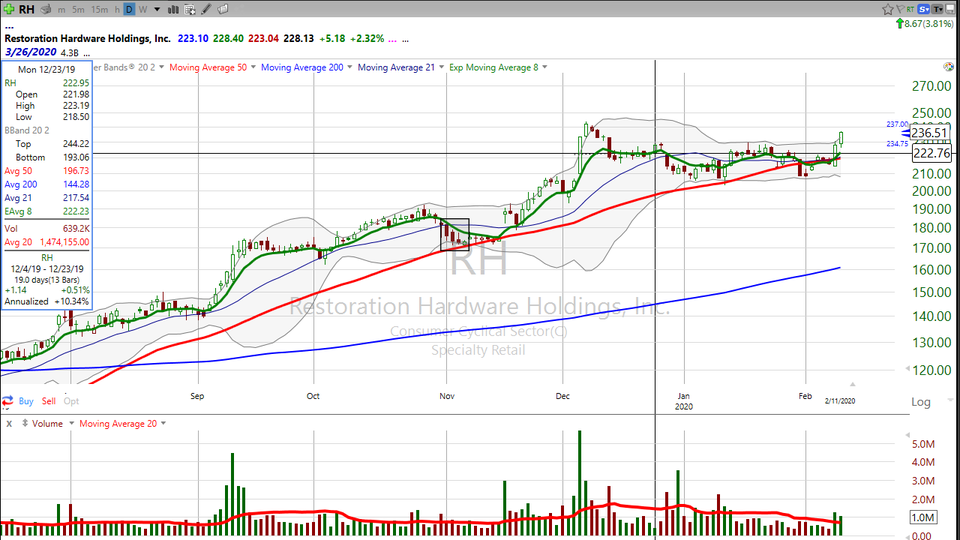Click the notes tag icon

(223, 9)
